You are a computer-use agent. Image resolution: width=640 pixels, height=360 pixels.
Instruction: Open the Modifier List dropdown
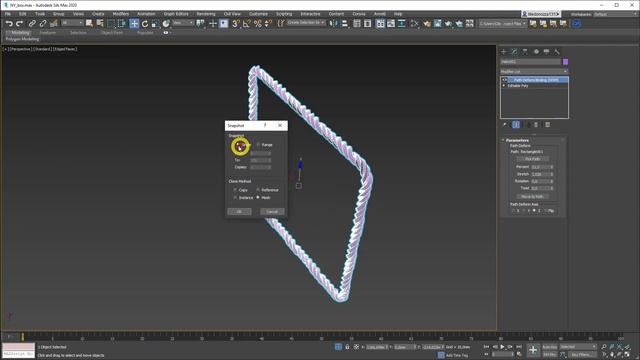pos(534,71)
